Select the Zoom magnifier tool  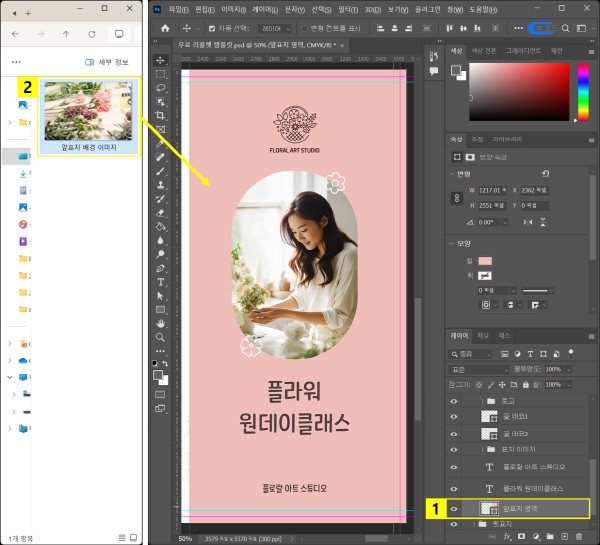[x=160, y=337]
